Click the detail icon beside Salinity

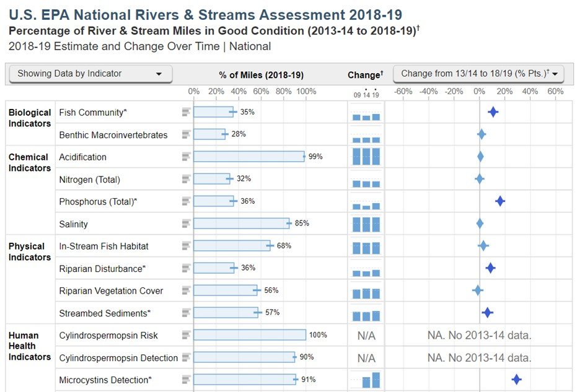point(186,224)
